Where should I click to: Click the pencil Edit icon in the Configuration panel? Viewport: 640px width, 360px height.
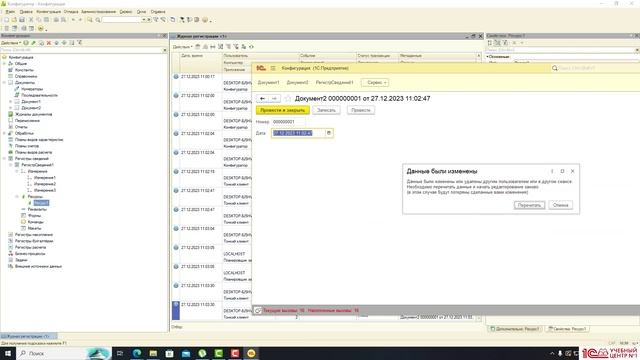coord(33,43)
